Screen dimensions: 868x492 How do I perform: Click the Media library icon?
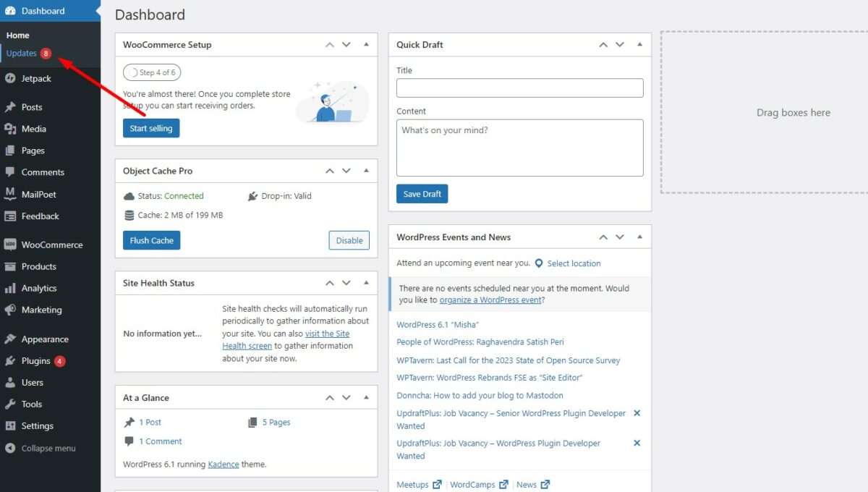coord(10,129)
